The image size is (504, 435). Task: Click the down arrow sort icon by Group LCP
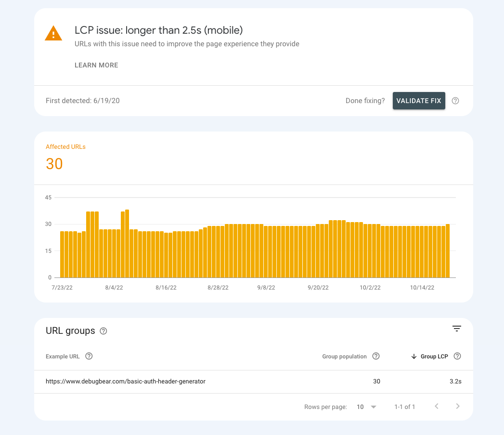pos(414,356)
